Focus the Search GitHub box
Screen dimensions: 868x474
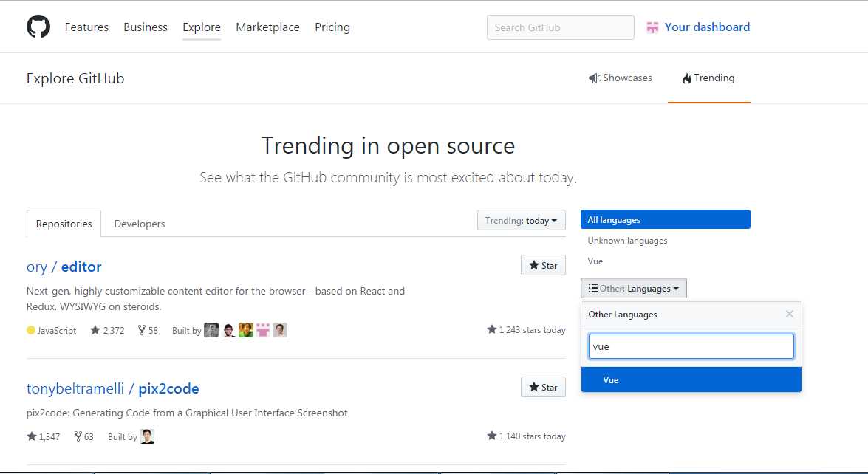click(560, 27)
